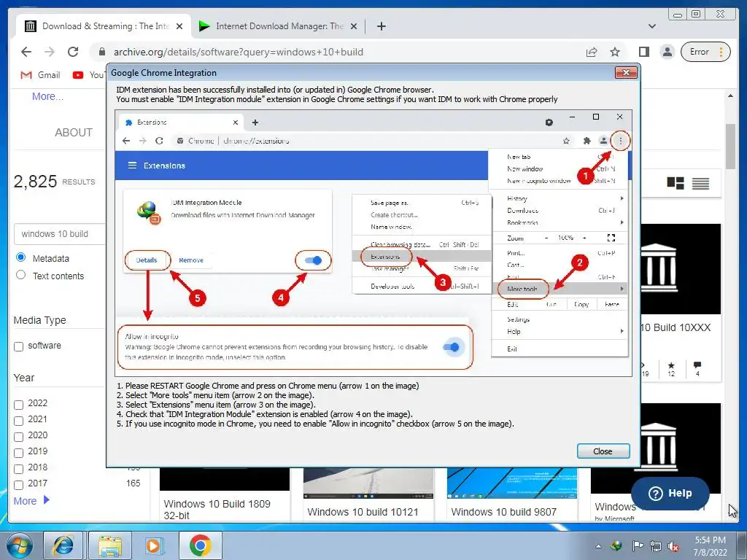Click the reviews comment icon
Image resolution: width=747 pixels, height=560 pixels.
[697, 365]
